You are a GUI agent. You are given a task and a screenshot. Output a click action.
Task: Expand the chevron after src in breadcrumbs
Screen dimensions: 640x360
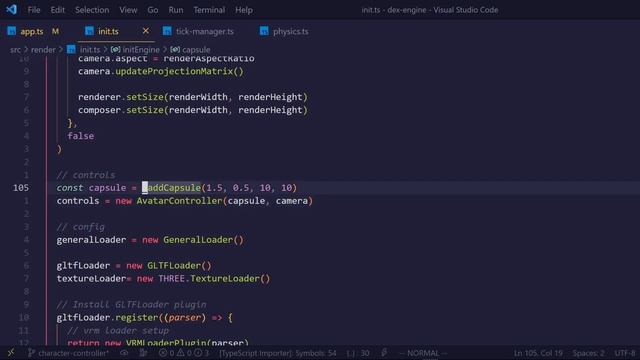26,49
